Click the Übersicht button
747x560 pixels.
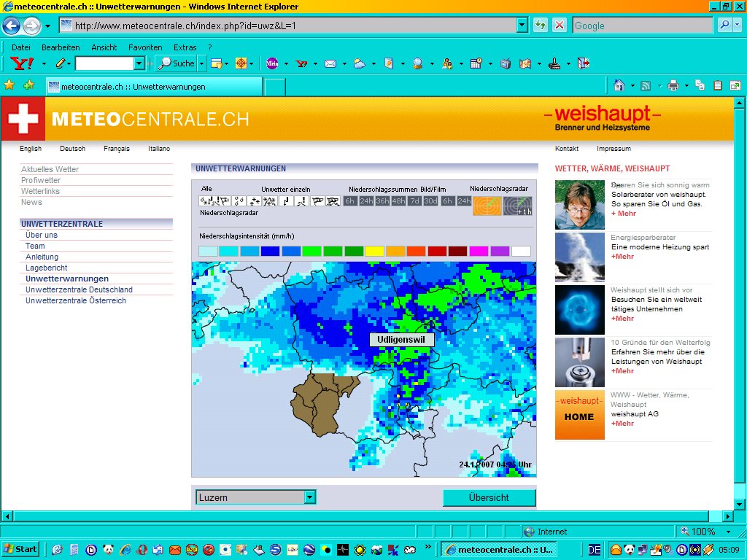[x=489, y=497]
